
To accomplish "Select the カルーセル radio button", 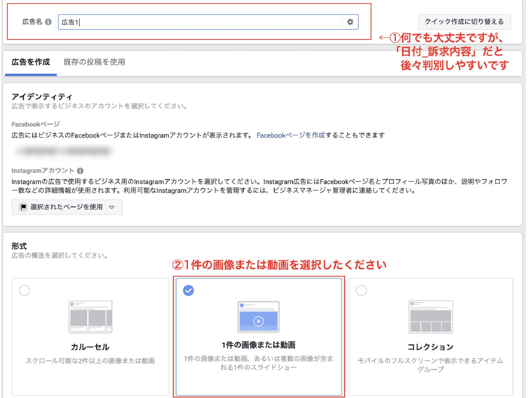I will pos(24,290).
